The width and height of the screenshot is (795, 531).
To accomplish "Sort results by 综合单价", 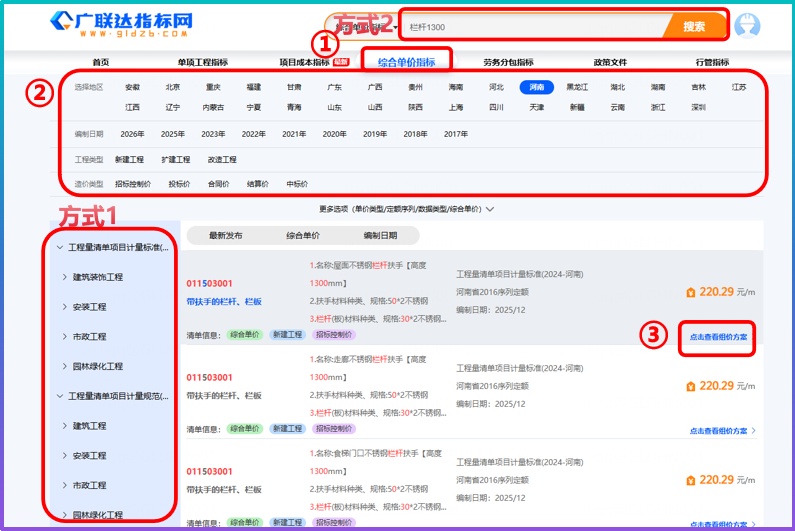I will pos(303,235).
